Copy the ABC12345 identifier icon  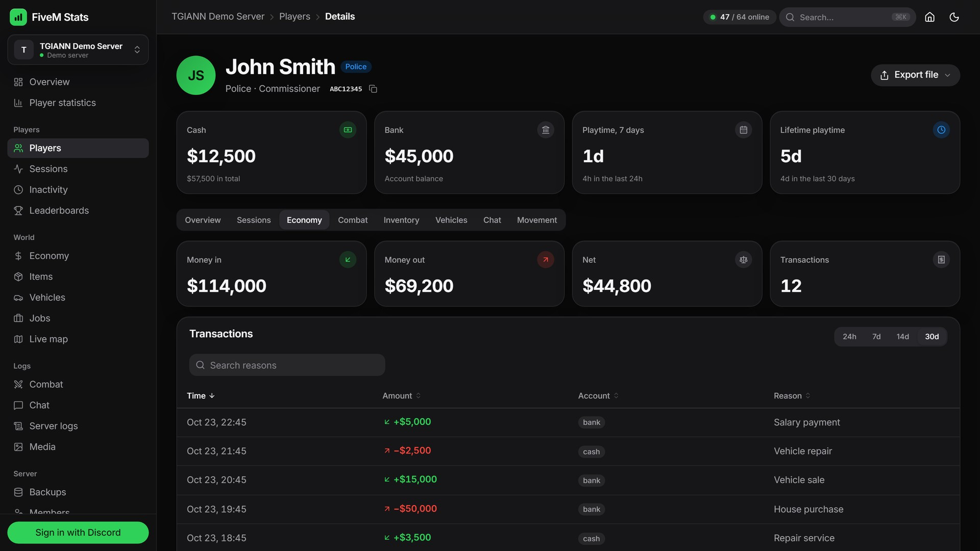[373, 89]
